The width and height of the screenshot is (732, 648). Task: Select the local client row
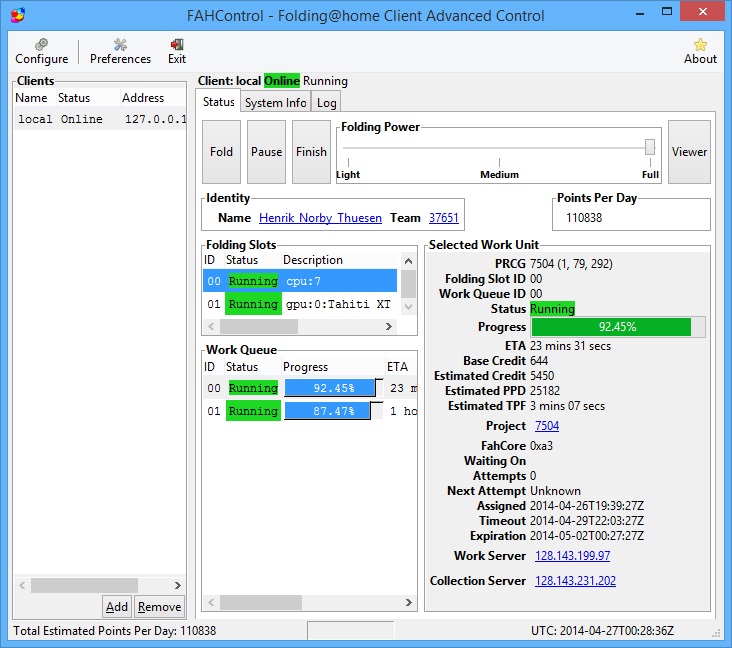100,119
